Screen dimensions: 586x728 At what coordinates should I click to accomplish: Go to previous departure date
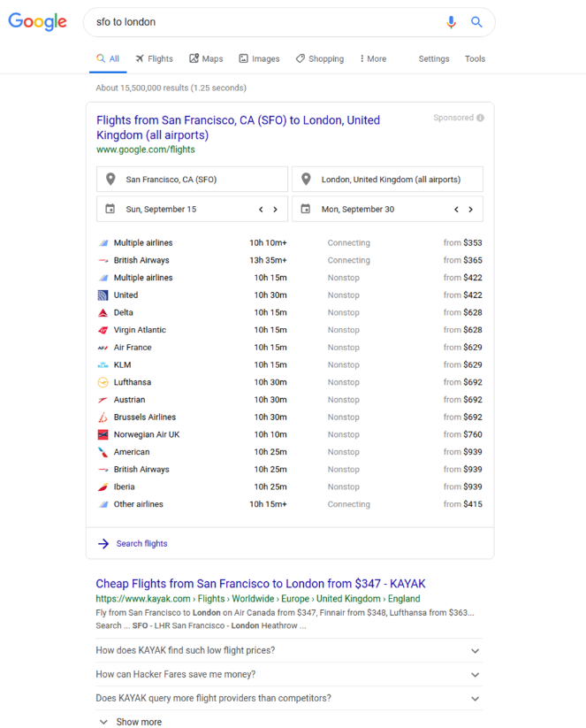tap(262, 210)
